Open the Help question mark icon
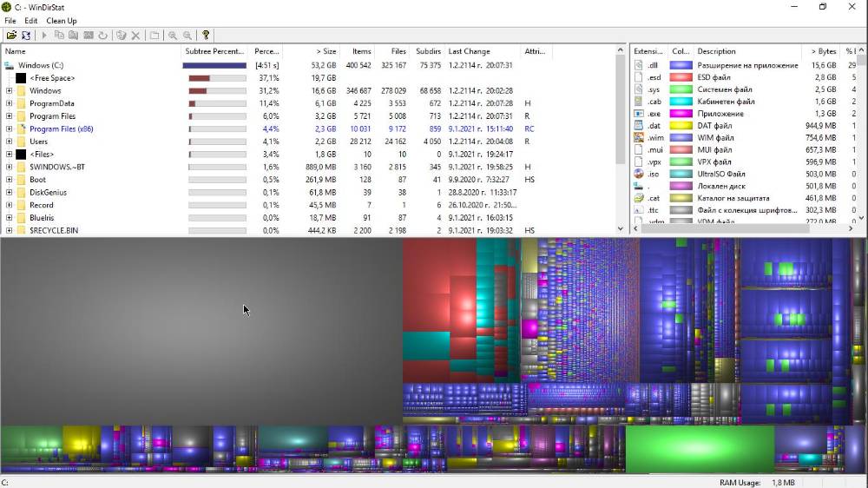The width and height of the screenshot is (868, 488). [206, 36]
